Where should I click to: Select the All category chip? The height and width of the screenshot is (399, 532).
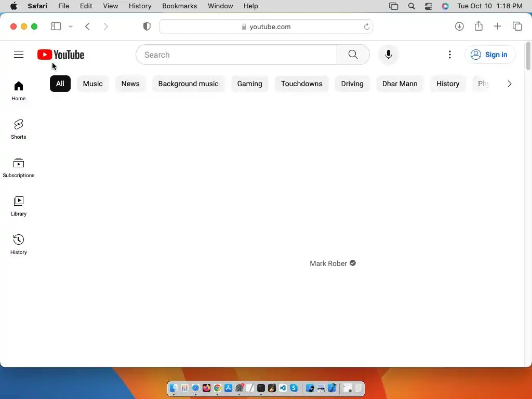(x=60, y=84)
